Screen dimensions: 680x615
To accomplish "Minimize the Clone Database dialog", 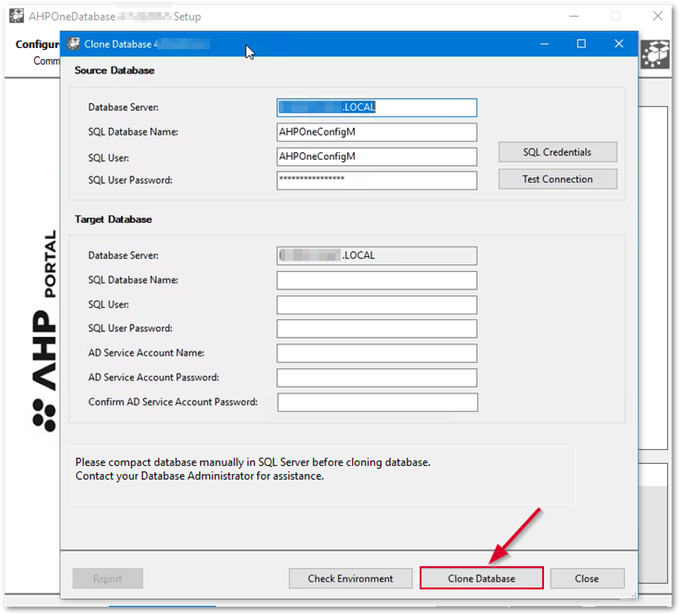I will point(544,44).
